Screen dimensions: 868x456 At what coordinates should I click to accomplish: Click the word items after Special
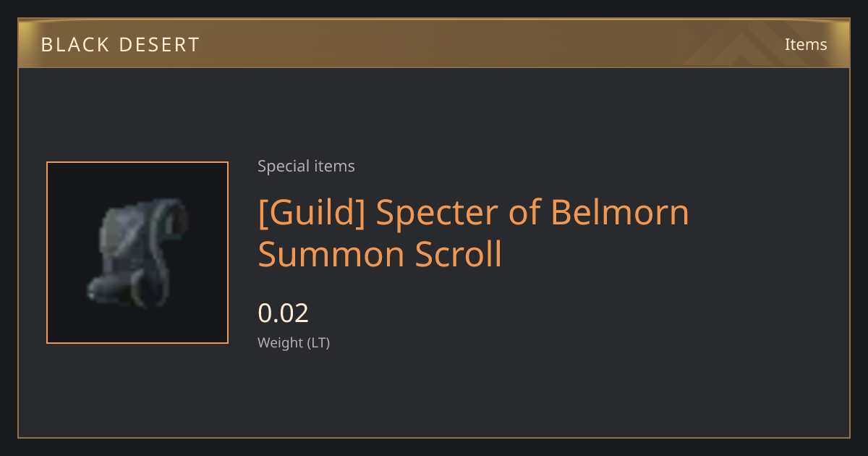coord(334,166)
